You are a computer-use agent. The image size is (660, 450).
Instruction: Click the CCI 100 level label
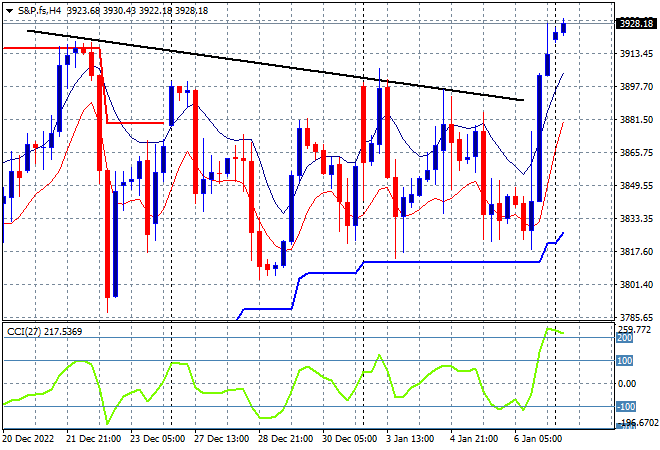(625, 360)
